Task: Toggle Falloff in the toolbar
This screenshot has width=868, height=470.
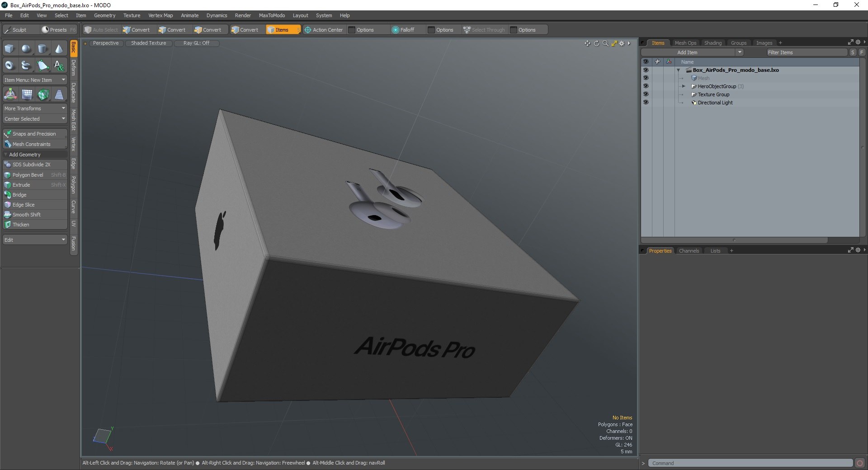Action: 403,30
